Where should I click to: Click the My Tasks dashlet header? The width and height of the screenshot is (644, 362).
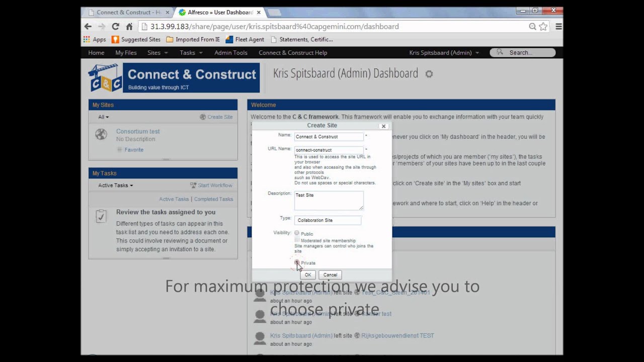coord(163,173)
